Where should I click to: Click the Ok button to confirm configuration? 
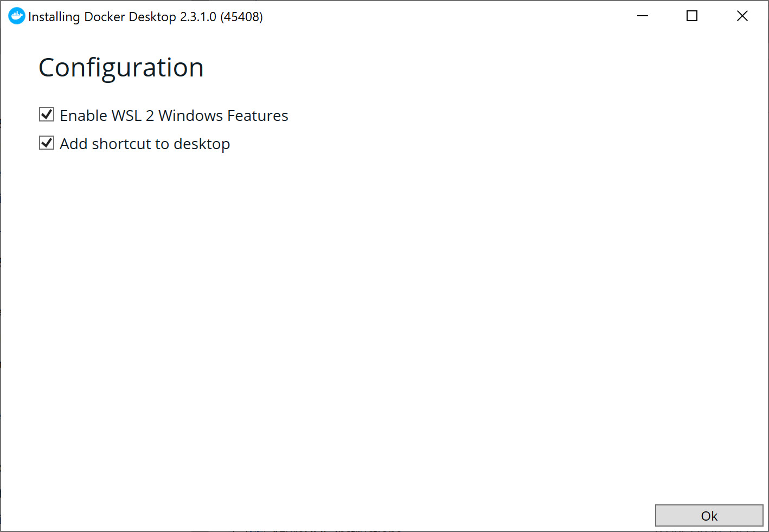tap(709, 516)
